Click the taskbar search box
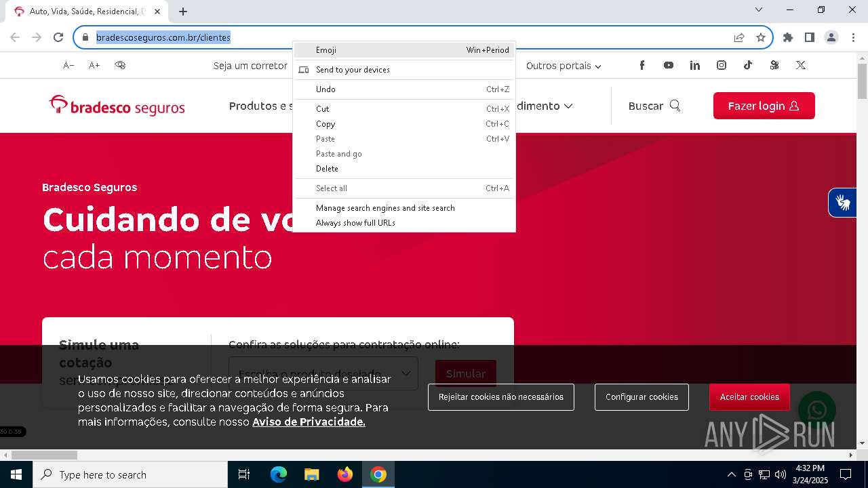Image resolution: width=868 pixels, height=488 pixels. [130, 474]
